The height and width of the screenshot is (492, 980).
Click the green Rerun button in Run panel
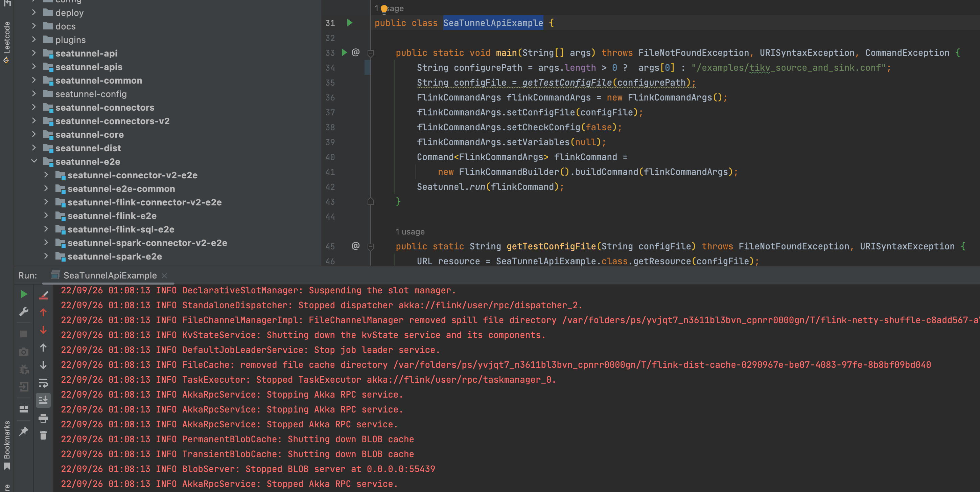[24, 294]
